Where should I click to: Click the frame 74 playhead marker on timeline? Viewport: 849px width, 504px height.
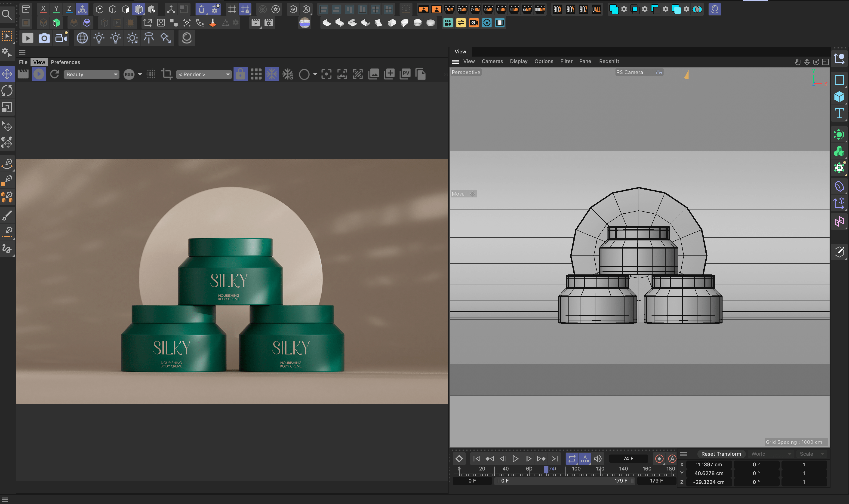[546, 469]
